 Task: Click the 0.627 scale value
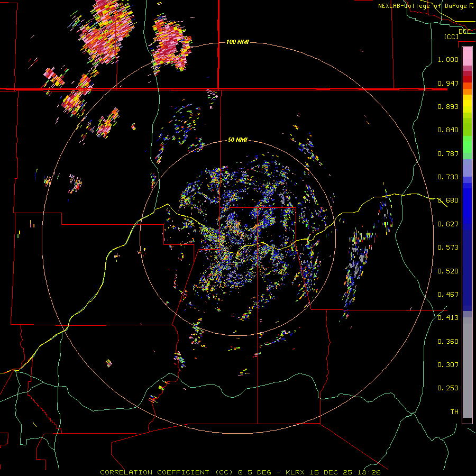click(448, 224)
